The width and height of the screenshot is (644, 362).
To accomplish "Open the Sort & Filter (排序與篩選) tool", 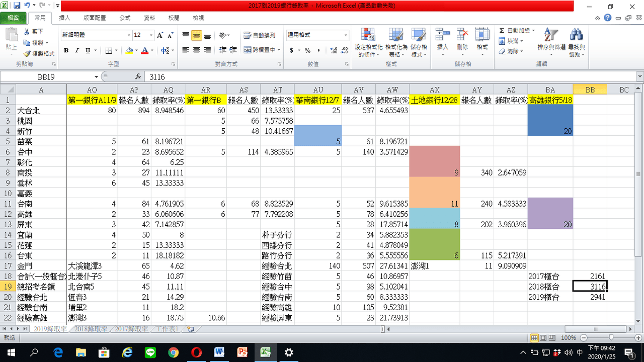I will [551, 42].
